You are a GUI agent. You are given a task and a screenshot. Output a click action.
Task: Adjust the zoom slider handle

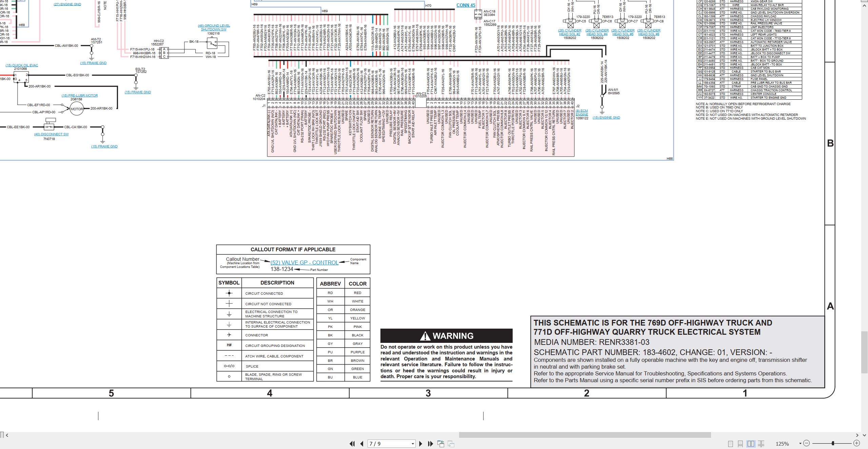(833, 443)
